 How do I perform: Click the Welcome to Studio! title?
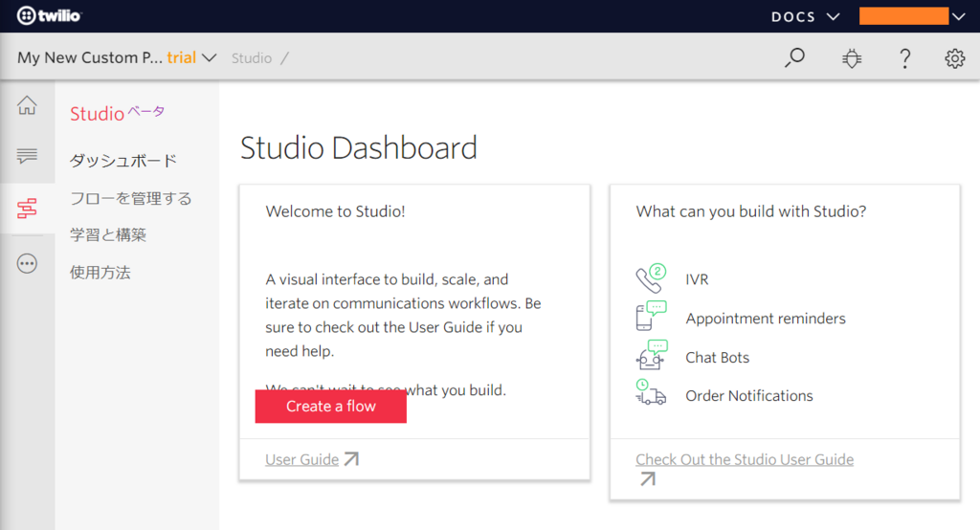[336, 211]
